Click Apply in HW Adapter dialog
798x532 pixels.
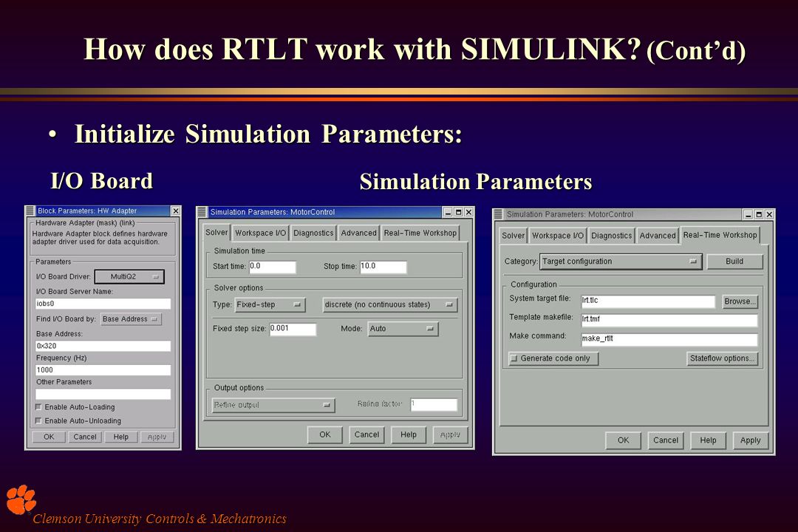[157, 437]
